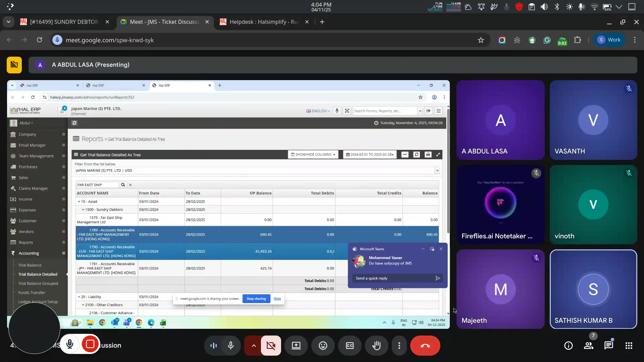Click the Hide link on the sharing bar
Viewport: 644px width, 362px height.
(277, 299)
